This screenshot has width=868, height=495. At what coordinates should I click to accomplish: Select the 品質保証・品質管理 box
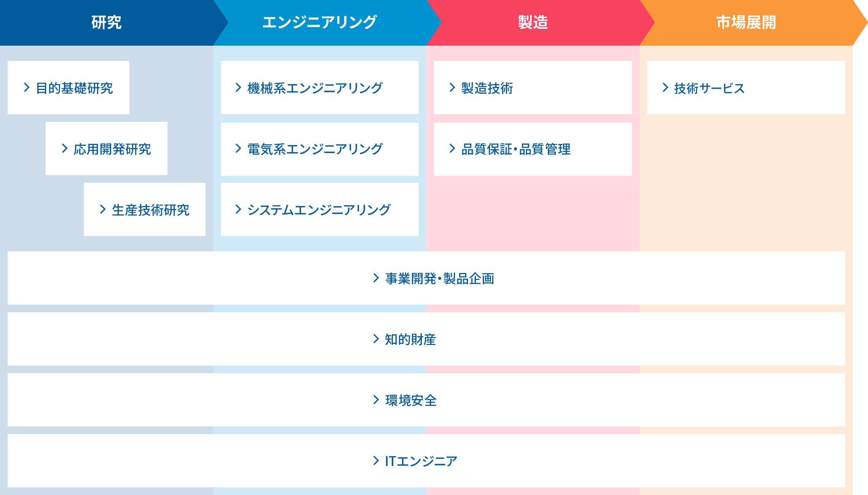pos(533,149)
